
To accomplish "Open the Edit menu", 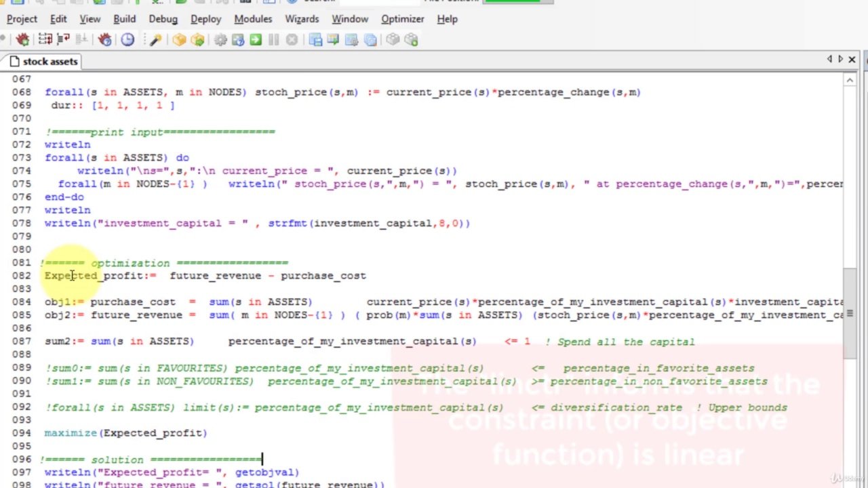I will [58, 19].
